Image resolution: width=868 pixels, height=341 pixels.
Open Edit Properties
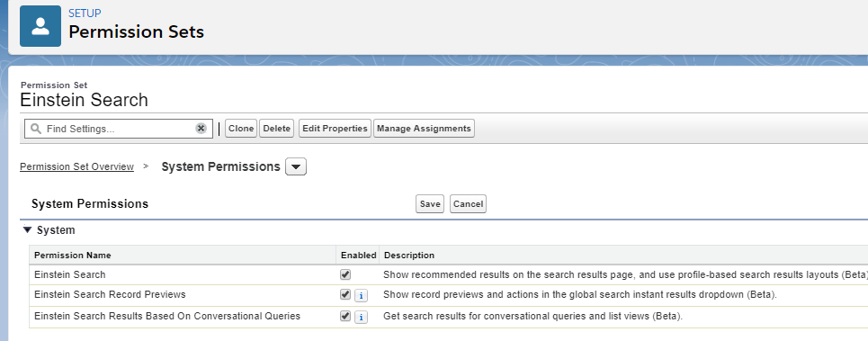click(x=335, y=129)
